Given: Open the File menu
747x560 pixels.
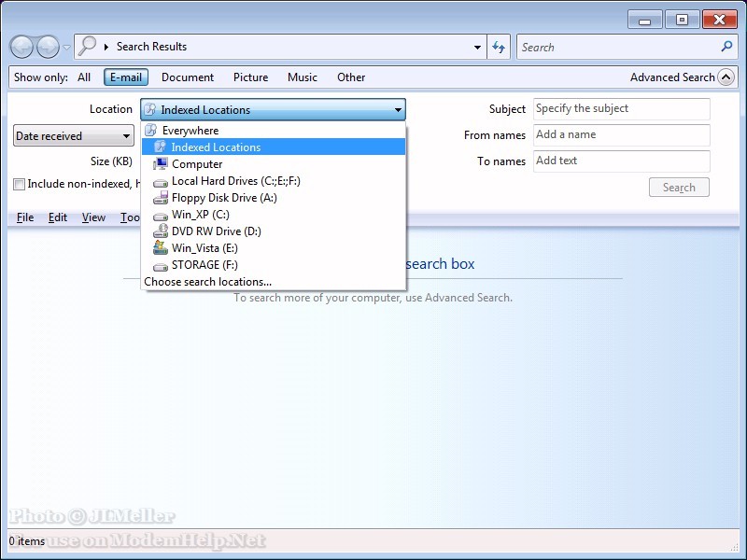Looking at the screenshot, I should [25, 217].
